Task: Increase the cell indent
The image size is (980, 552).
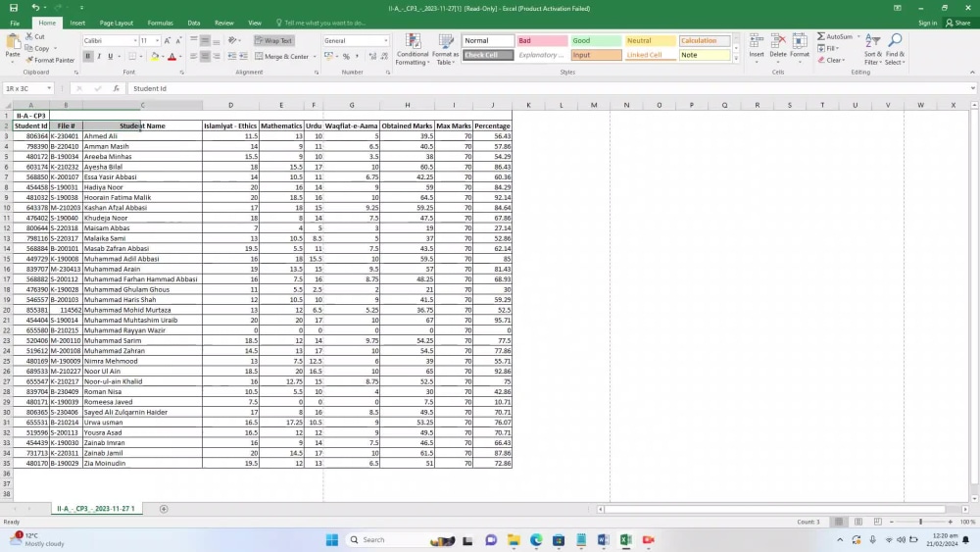Action: (x=243, y=56)
